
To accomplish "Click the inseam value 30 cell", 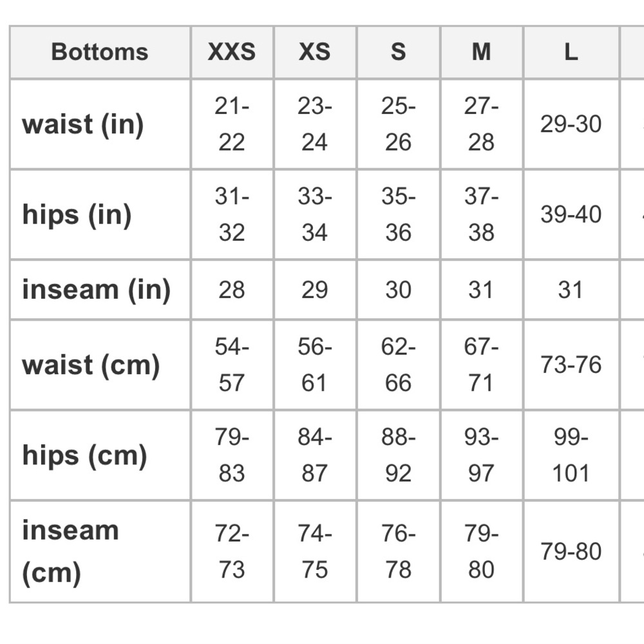I will [399, 290].
